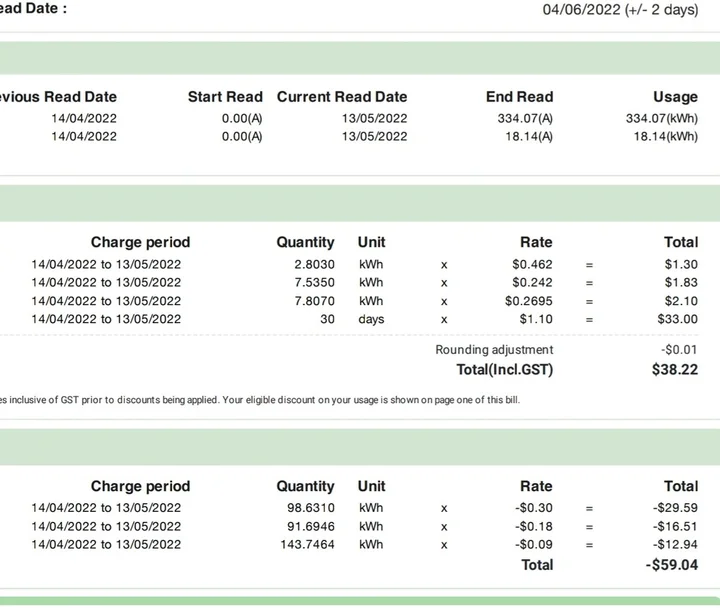Click the Current Read Date column header
The width and height of the screenshot is (720, 611).
[x=342, y=97]
